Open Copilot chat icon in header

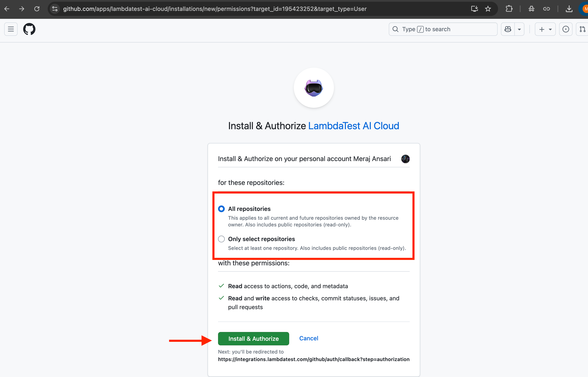click(508, 29)
